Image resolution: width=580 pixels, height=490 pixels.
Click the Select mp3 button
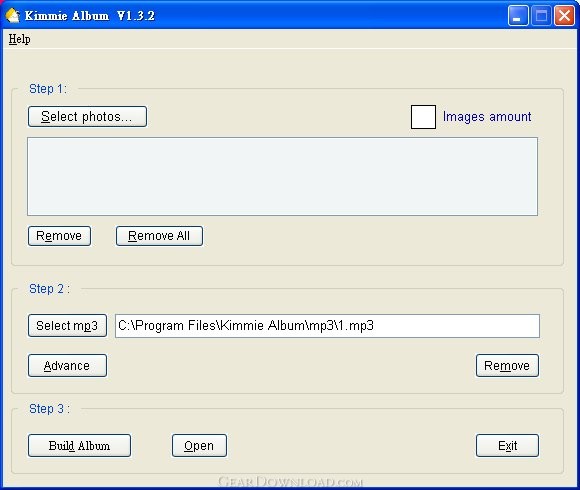click(x=67, y=325)
